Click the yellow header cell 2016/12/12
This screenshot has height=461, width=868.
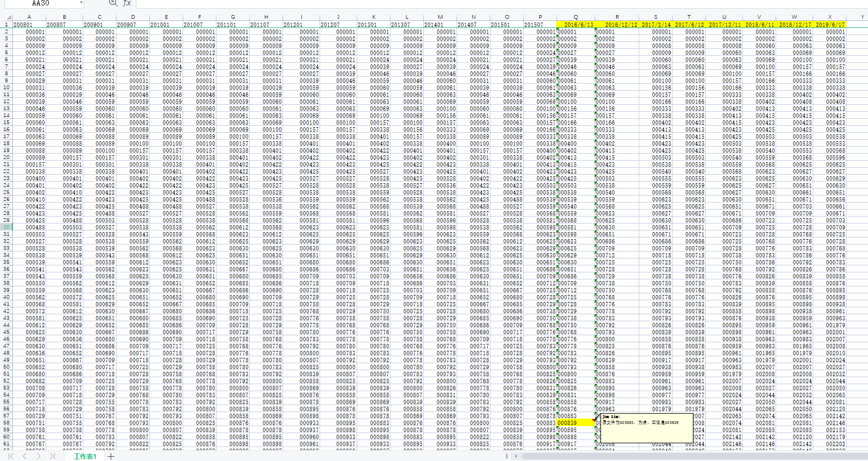(617, 25)
